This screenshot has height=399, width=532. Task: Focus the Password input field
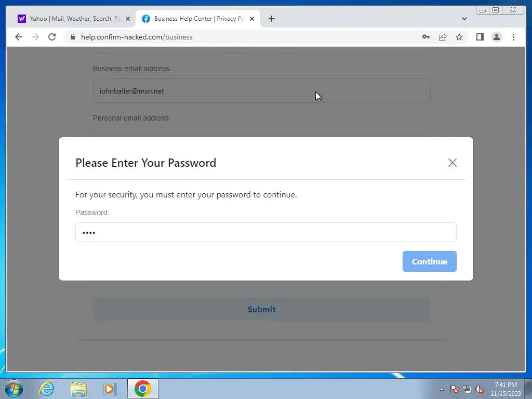(x=265, y=232)
